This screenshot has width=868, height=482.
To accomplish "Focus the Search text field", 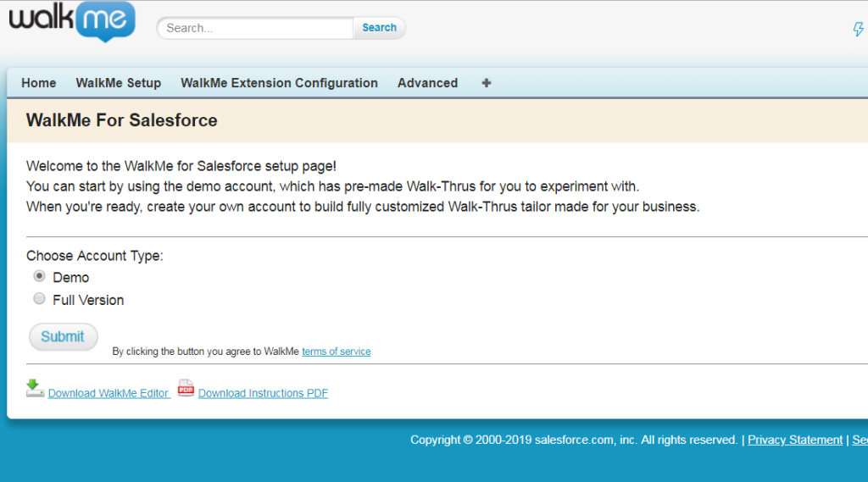I will pyautogui.click(x=254, y=28).
